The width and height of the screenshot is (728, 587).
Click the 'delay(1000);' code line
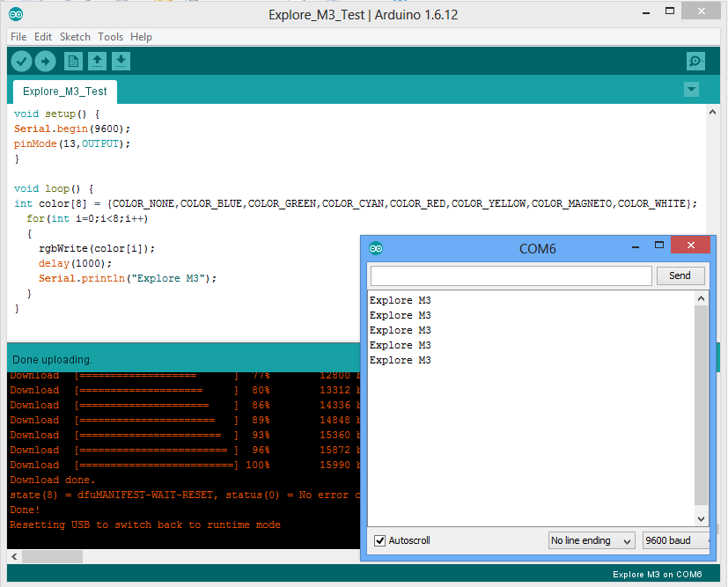tap(75, 263)
